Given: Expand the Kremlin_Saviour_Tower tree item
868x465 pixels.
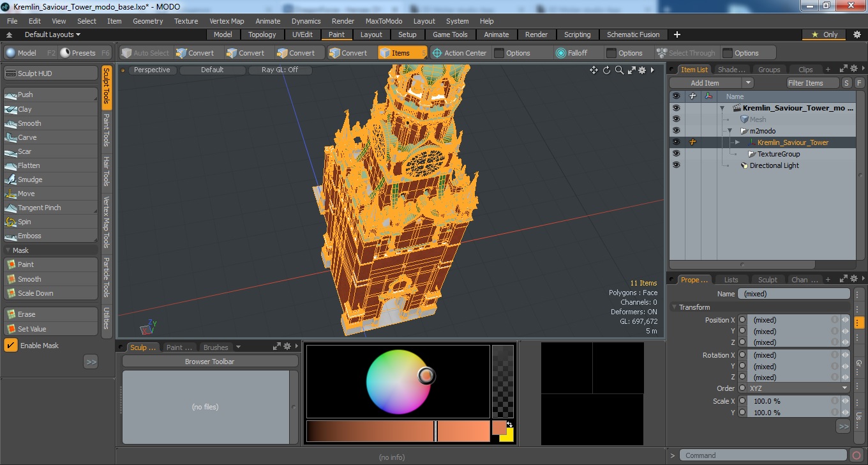Looking at the screenshot, I should pyautogui.click(x=737, y=142).
